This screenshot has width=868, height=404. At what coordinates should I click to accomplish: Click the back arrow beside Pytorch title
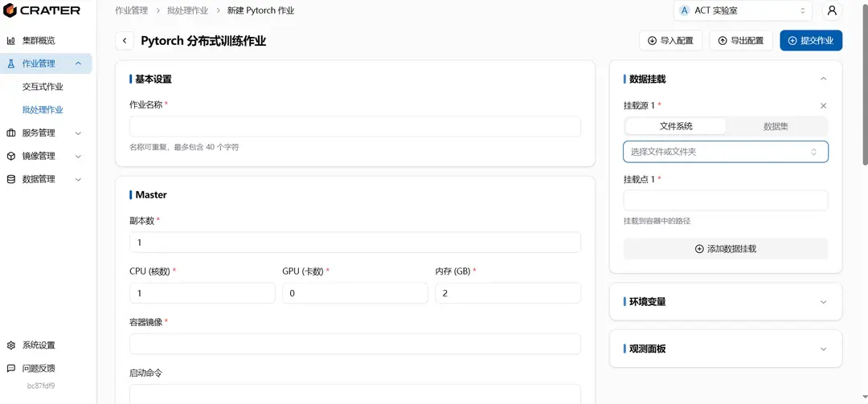click(125, 41)
